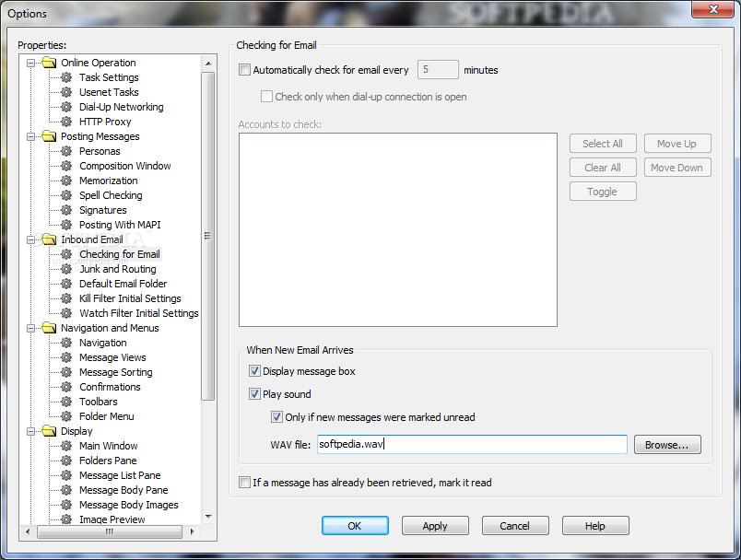Click the gear icon beside Memorization
741x560 pixels.
click(x=66, y=181)
